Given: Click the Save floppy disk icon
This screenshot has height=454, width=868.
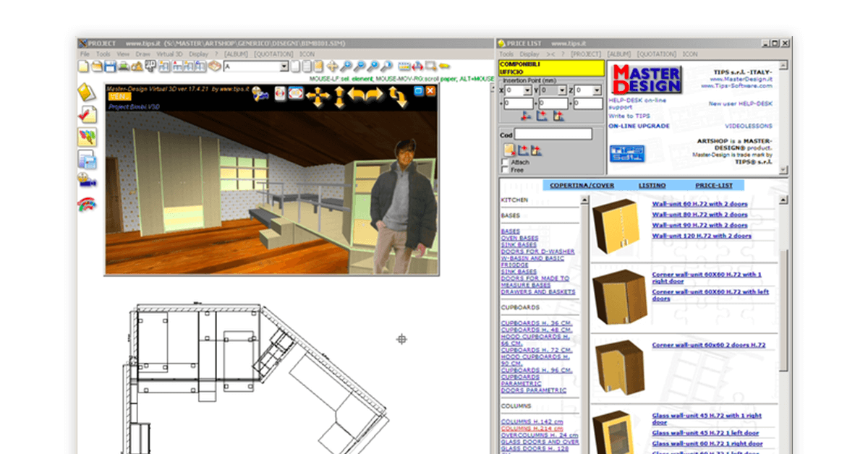Looking at the screenshot, I should (110, 67).
